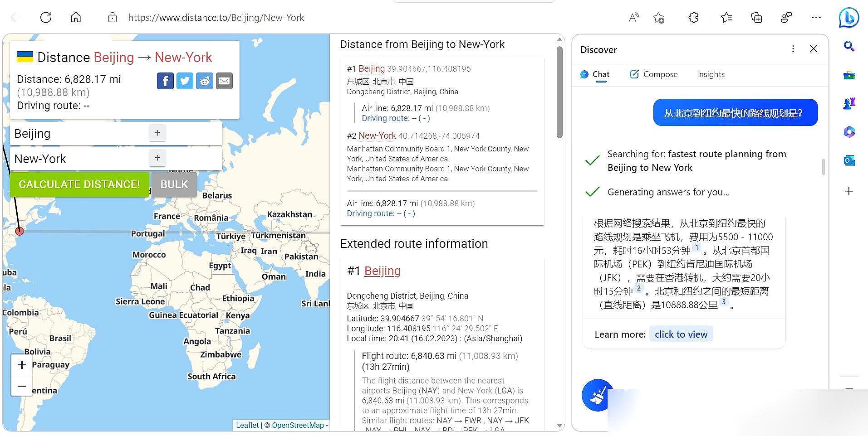
Task: Open the sidebar search icon
Action: (849, 46)
